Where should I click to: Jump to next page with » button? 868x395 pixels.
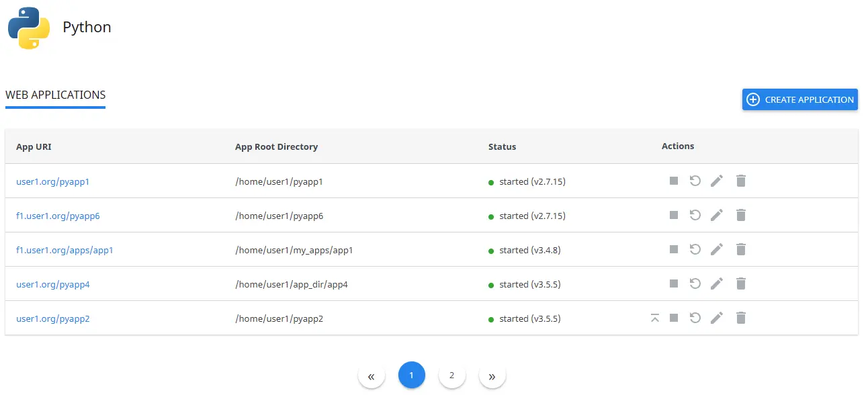(x=492, y=376)
